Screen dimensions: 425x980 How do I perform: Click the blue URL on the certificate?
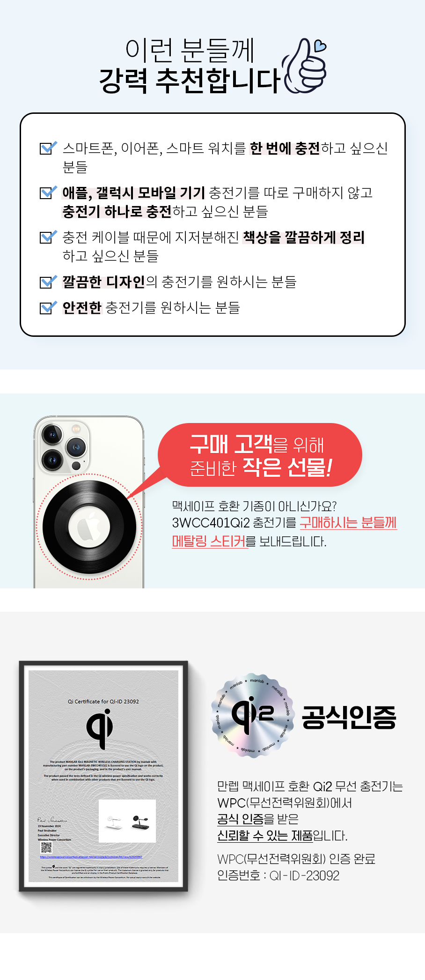click(91, 857)
